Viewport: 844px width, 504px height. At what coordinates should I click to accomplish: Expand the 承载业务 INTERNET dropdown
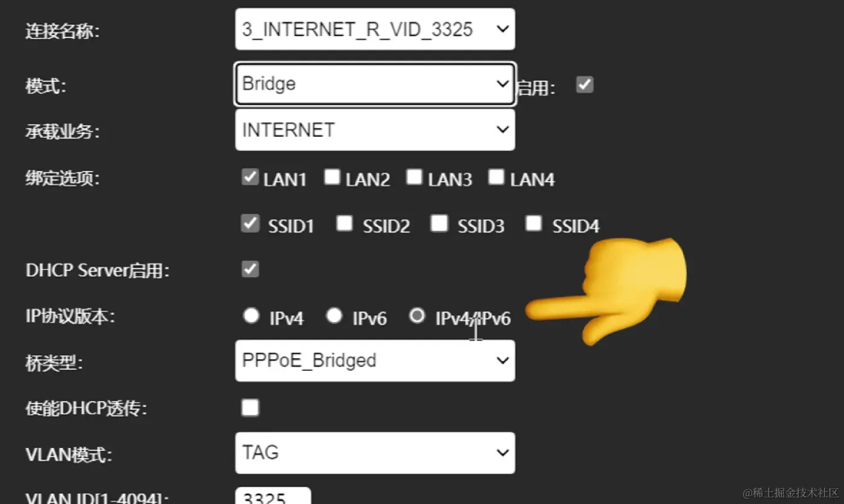pyautogui.click(x=375, y=129)
